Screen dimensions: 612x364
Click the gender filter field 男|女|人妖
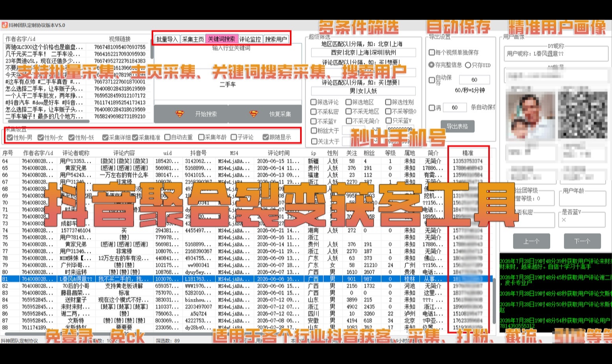pos(363,91)
